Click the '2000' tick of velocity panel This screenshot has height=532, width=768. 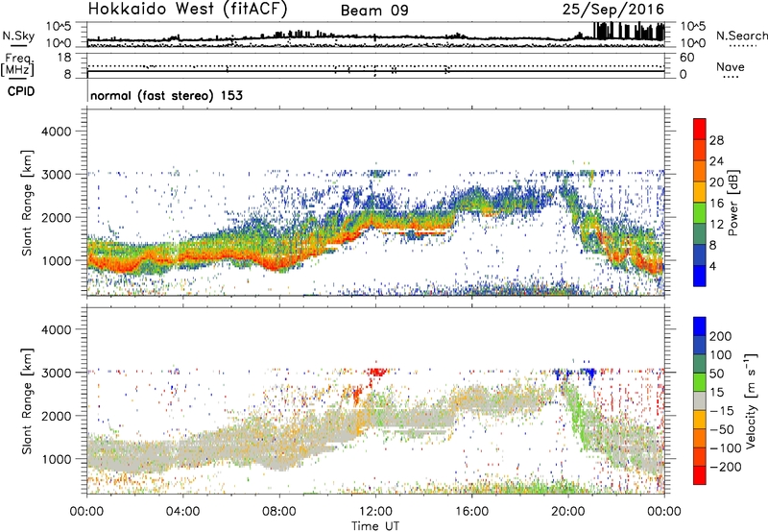[x=57, y=416]
